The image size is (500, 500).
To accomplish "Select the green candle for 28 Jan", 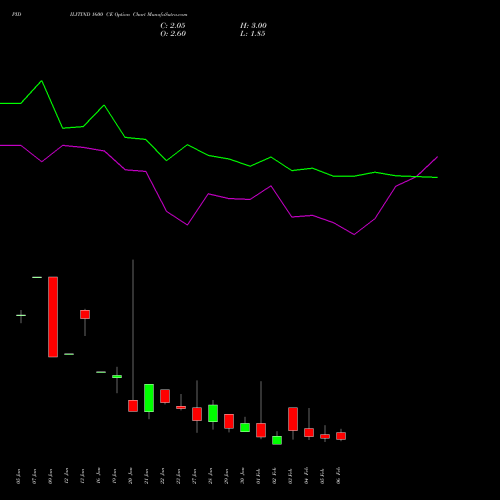I will [x=213, y=413].
